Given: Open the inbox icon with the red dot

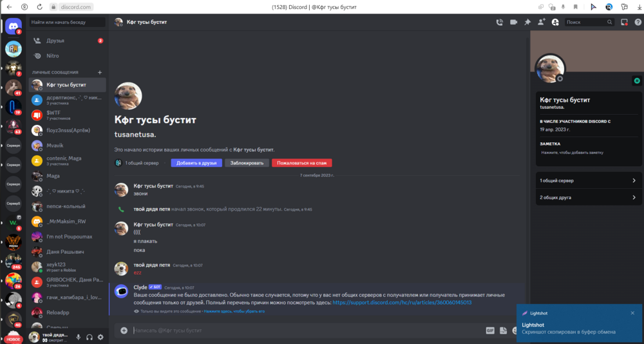Looking at the screenshot, I should 624,22.
